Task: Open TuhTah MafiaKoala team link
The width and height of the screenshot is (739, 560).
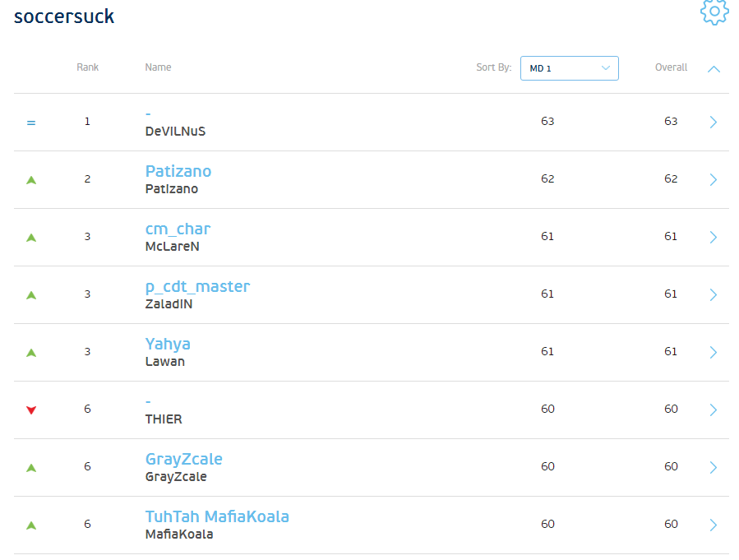Action: [217, 516]
